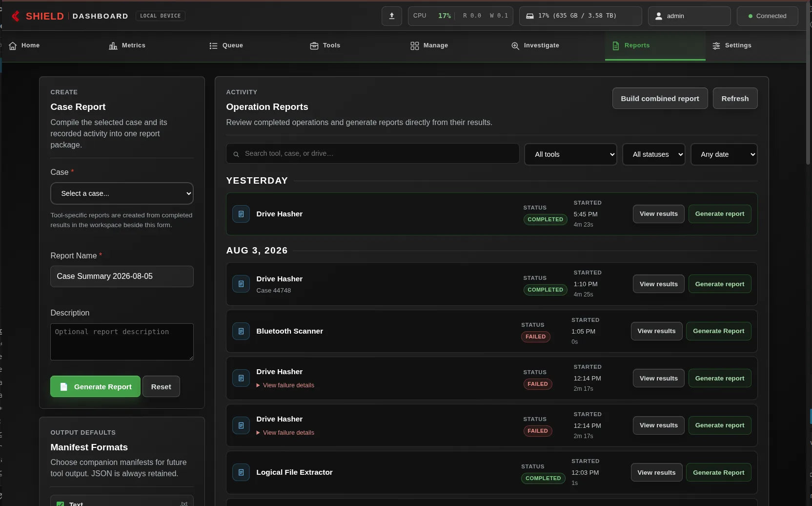Open the Select a case dropdown
812x506 pixels.
(x=122, y=193)
